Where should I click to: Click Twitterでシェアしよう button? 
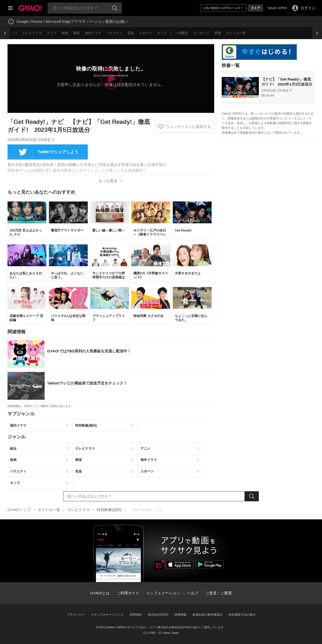(48, 152)
